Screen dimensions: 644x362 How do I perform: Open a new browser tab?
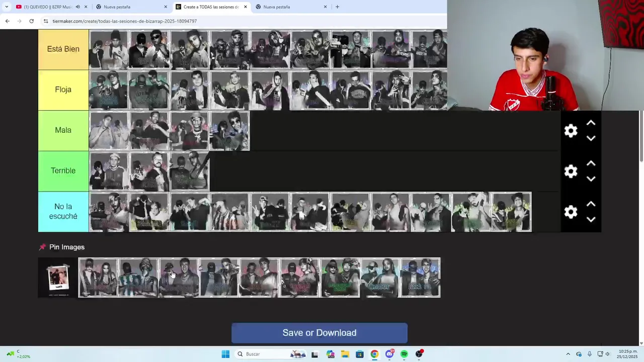337,7
